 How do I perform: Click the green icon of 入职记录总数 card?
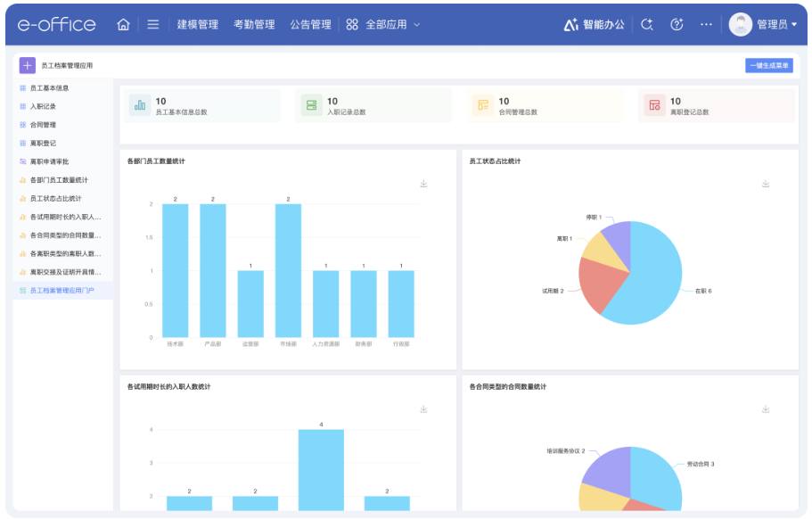pyautogui.click(x=311, y=105)
